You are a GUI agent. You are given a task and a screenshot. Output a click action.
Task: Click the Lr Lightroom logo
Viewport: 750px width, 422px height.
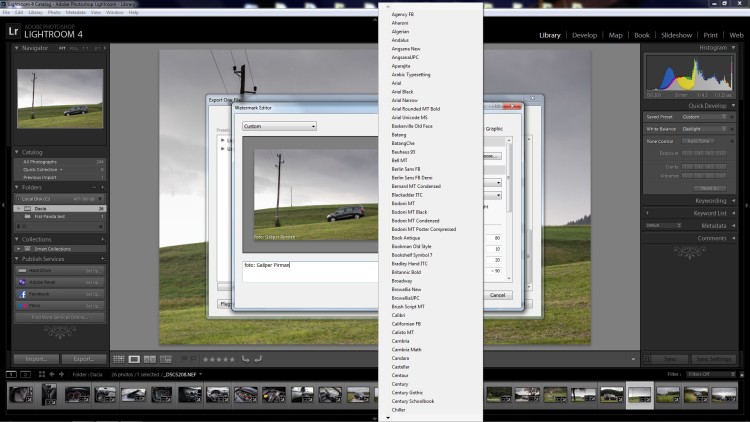tap(13, 32)
